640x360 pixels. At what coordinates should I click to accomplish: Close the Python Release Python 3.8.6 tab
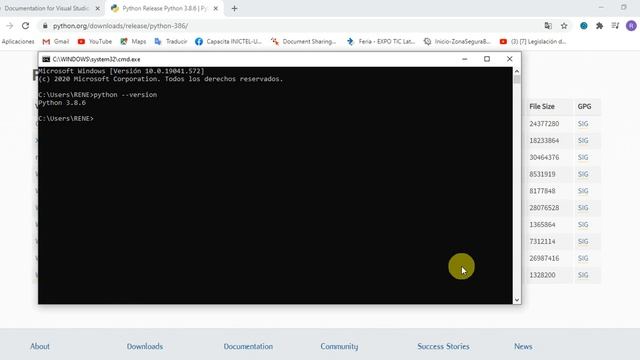pyautogui.click(x=216, y=8)
